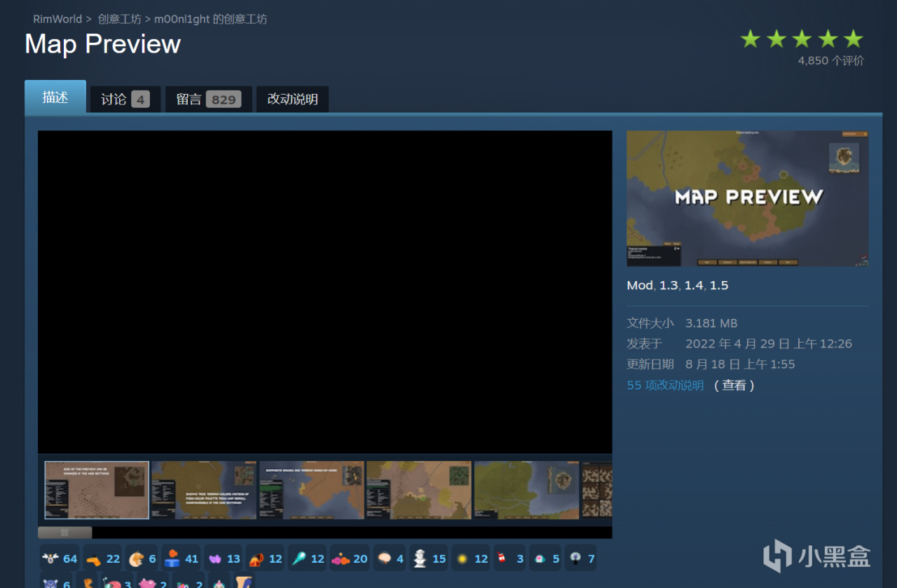Viewport: 897px width, 588px height.
Task: Select the fourth thumbnail with the green preview inset
Action: coord(419,490)
